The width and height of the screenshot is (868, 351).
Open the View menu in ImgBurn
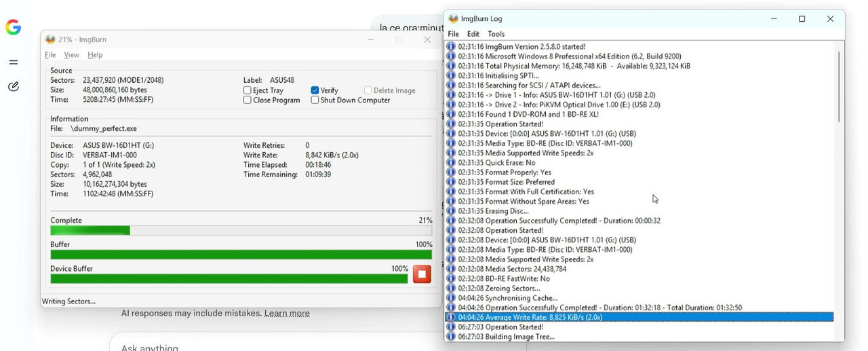click(x=71, y=55)
